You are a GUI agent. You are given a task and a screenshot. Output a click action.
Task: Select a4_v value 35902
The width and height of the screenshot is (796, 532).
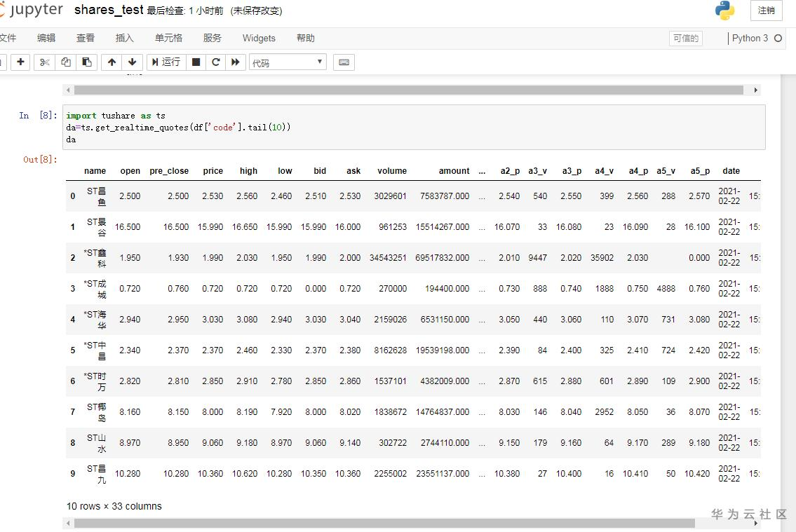click(602, 258)
